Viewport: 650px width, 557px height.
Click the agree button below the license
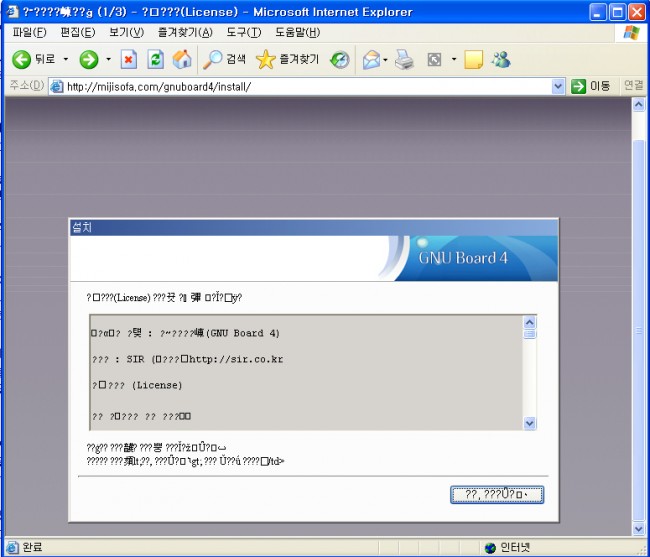497,494
